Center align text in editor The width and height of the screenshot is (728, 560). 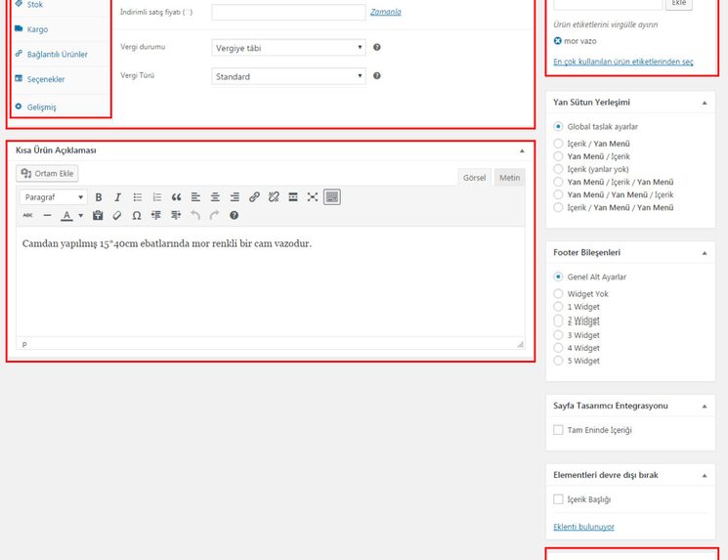(215, 196)
